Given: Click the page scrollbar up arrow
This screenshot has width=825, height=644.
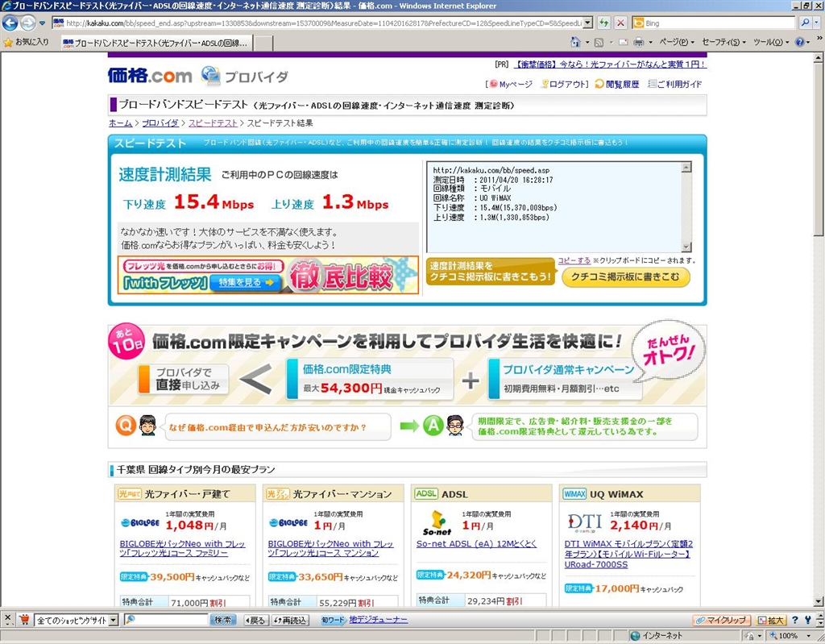Looking at the screenshot, I should pos(819,57).
